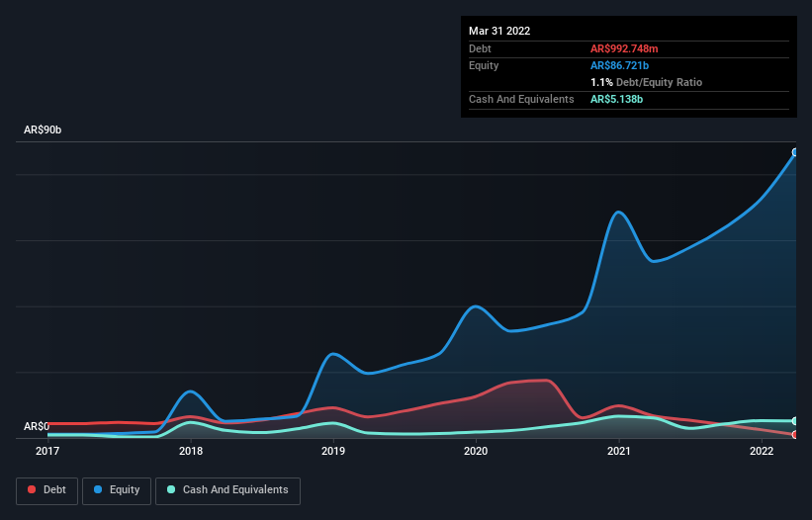Click the 2017 x-axis label
812x520 pixels.
point(47,451)
